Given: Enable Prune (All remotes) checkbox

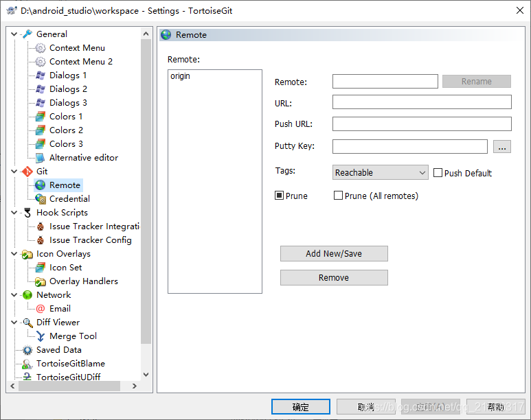Looking at the screenshot, I should point(338,196).
